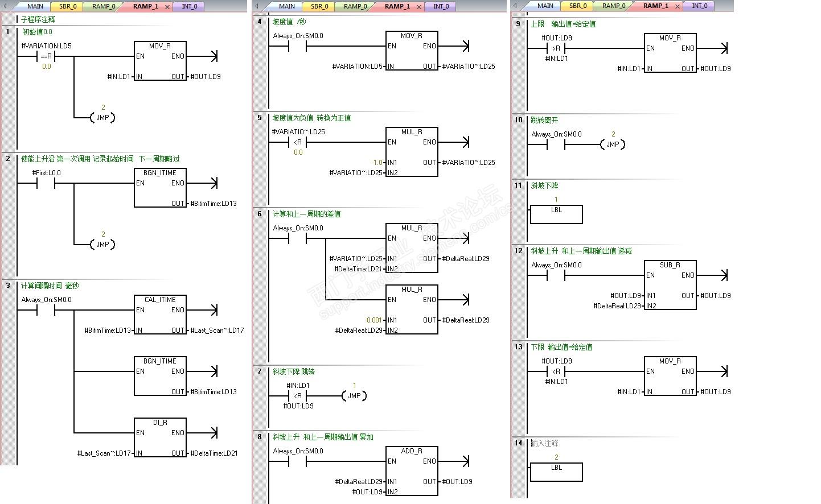
Task: Select the ==R compare contact in network 1
Action: click(x=46, y=56)
